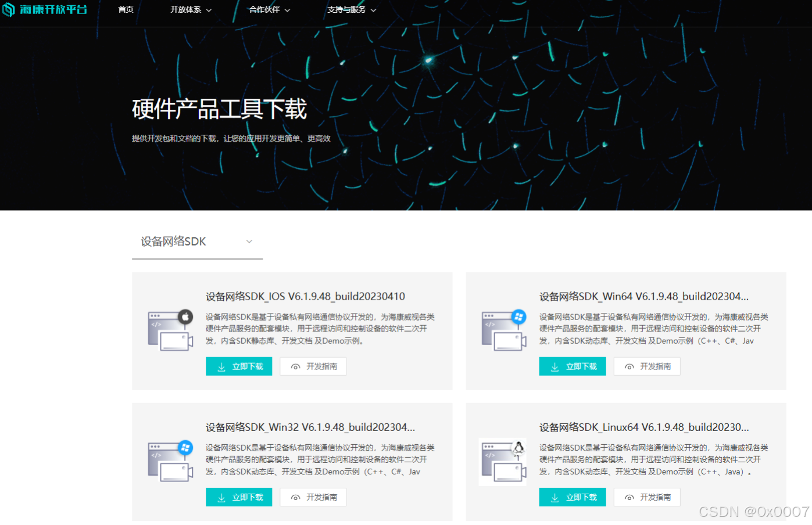Screen dimensions: 812x525
Task: Click the eye icon in Win64 开发指南 button
Action: coord(629,367)
